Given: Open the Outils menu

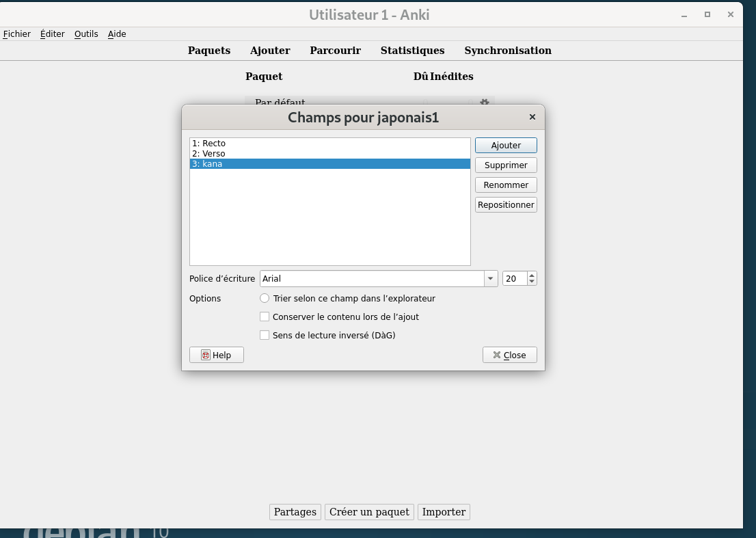Looking at the screenshot, I should coord(86,34).
